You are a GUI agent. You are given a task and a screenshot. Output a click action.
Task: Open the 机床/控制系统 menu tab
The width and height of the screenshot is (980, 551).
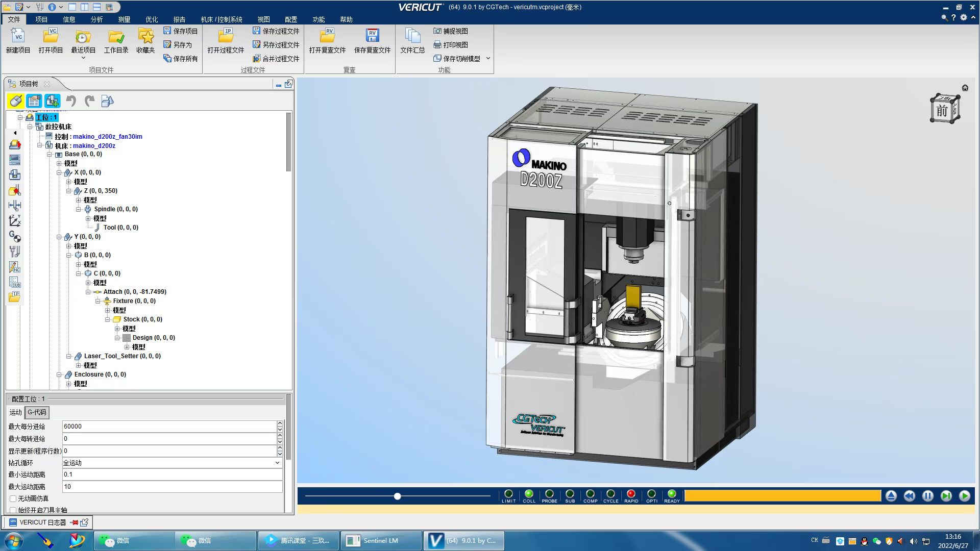[x=221, y=19]
